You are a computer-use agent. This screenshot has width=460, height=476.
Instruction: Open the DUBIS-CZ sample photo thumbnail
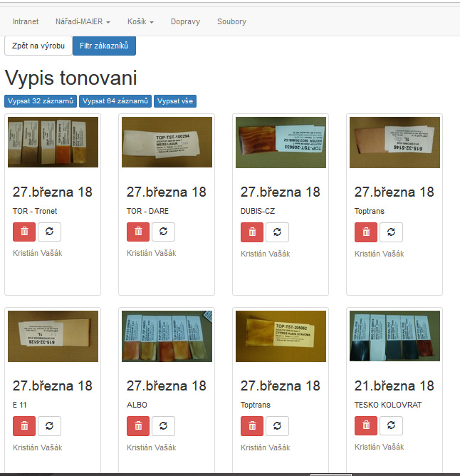[x=281, y=142]
